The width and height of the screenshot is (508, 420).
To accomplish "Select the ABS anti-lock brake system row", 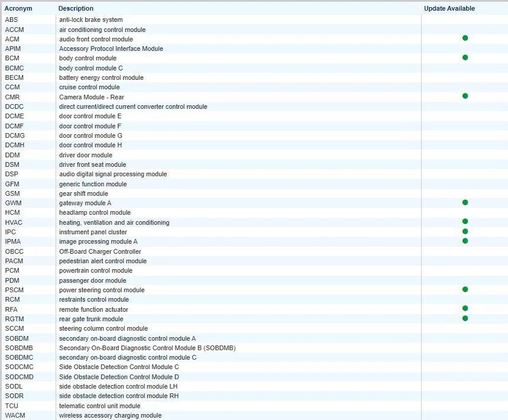I will (x=254, y=20).
